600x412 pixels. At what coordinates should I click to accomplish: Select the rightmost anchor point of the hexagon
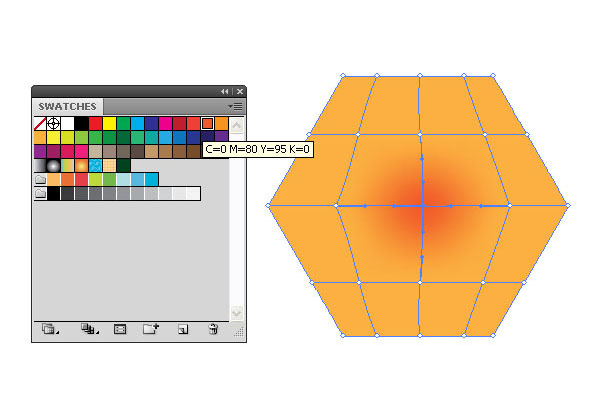[568, 205]
